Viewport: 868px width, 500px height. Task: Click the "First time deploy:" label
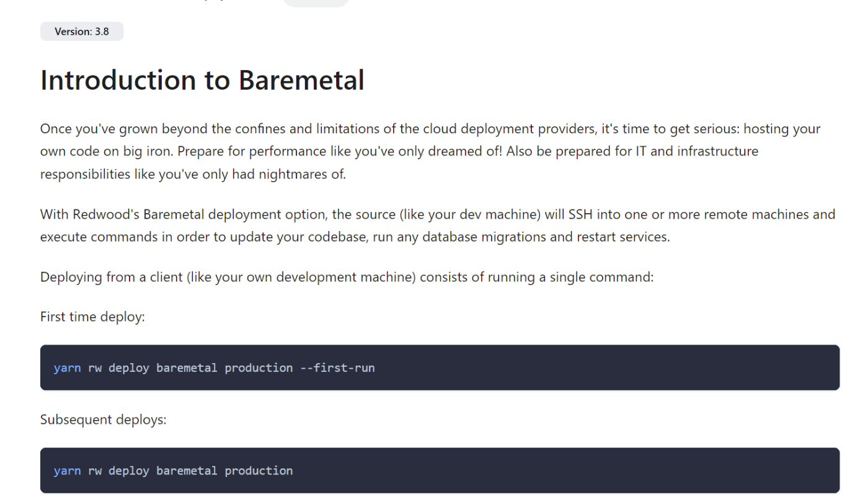92,317
